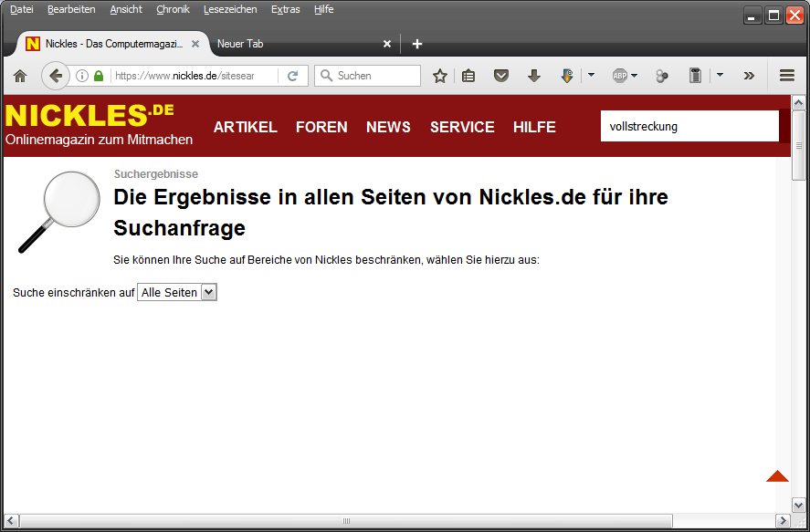
Task: Open a new tab with plus
Action: 417,45
